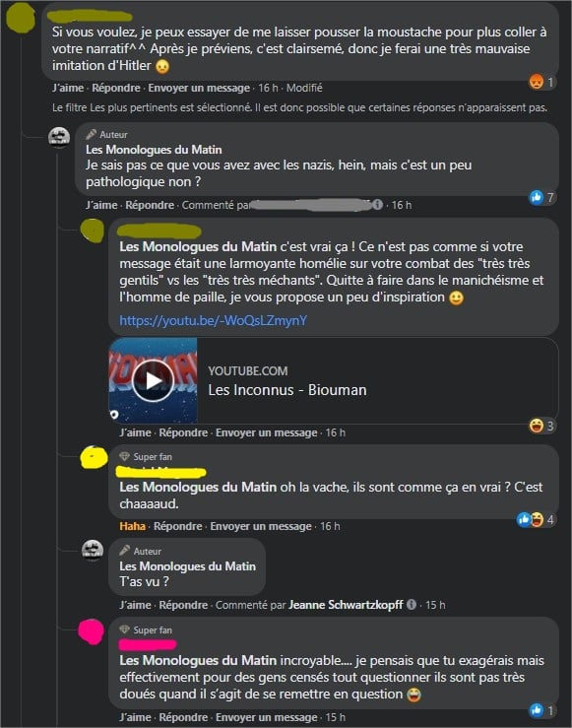This screenshot has width=572, height=728.
Task: Open the Les Inconnus - Biouman link title
Action: tap(287, 390)
